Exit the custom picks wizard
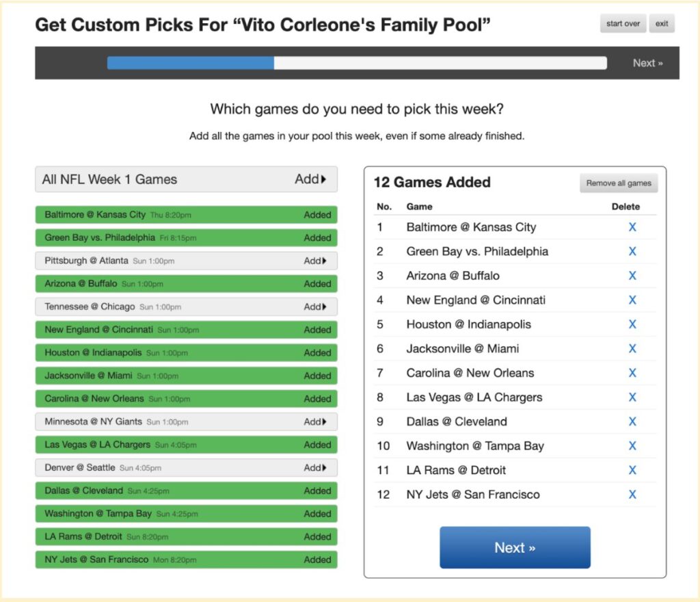This screenshot has width=700, height=602. coord(662,24)
